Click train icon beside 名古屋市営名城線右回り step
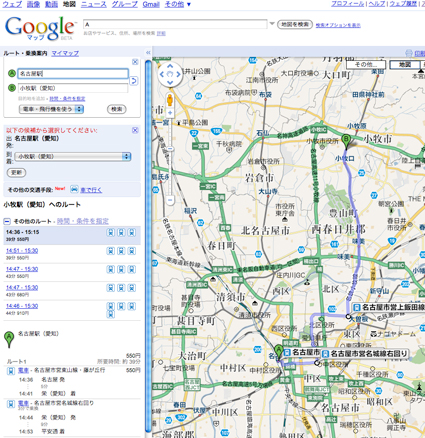The width and height of the screenshot is (425, 438). [x=11, y=404]
